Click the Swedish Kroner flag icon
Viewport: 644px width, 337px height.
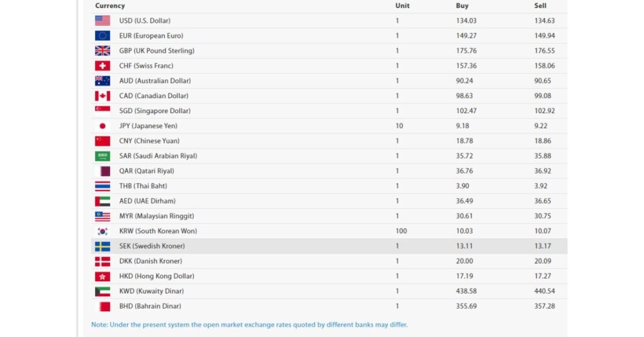pyautogui.click(x=103, y=246)
